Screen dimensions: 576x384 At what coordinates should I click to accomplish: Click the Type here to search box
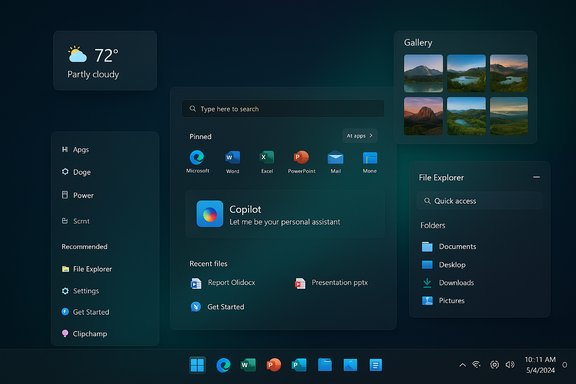coord(283,109)
